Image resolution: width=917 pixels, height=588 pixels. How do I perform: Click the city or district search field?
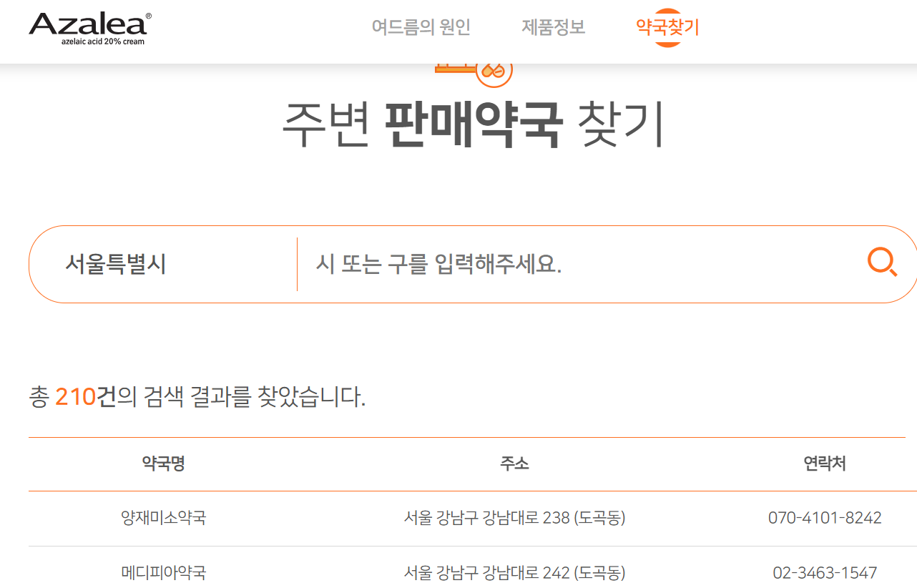tap(501, 263)
